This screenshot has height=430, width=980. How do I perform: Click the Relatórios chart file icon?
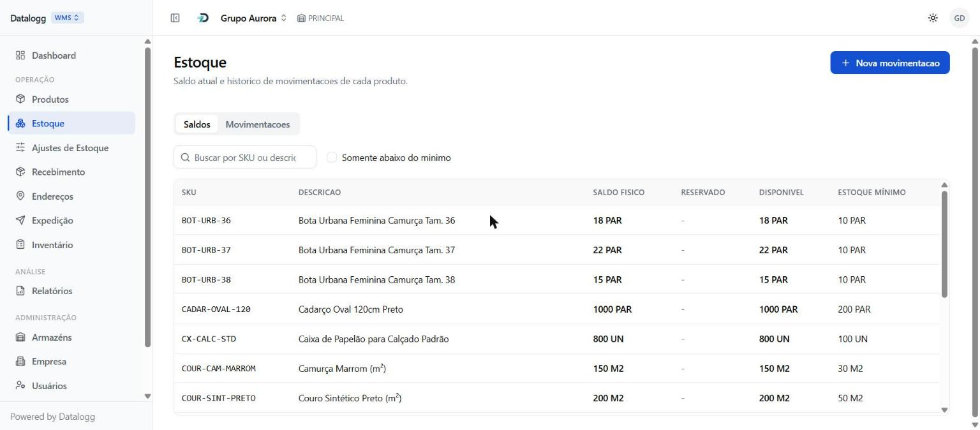point(20,291)
